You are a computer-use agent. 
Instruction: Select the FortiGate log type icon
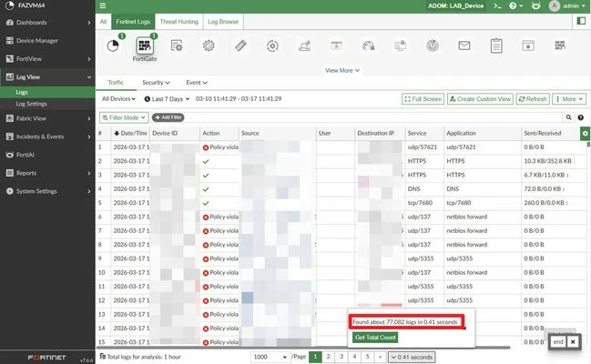pos(145,46)
